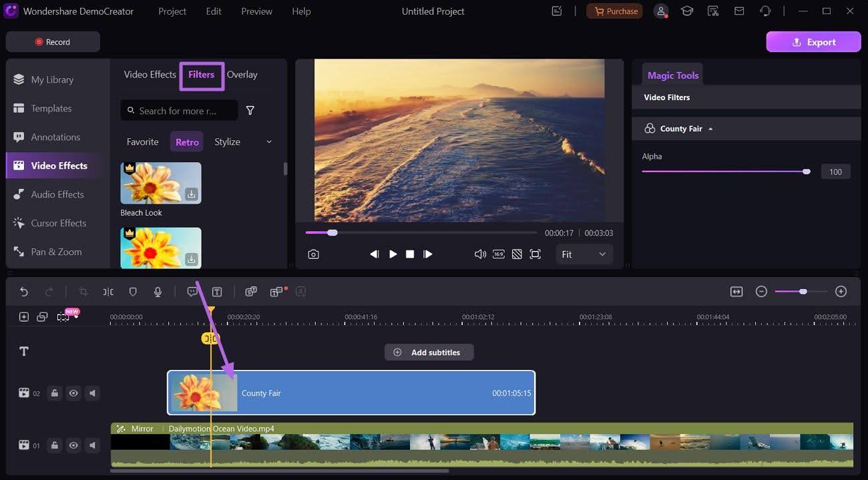Open the mail messages icon
This screenshot has height=480, width=868.
739,11
